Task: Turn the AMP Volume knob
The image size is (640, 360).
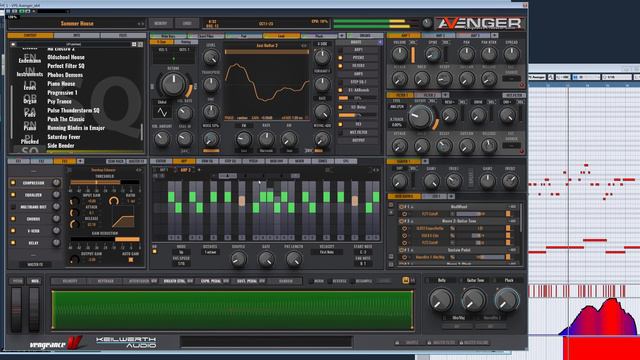Action: [x=400, y=54]
